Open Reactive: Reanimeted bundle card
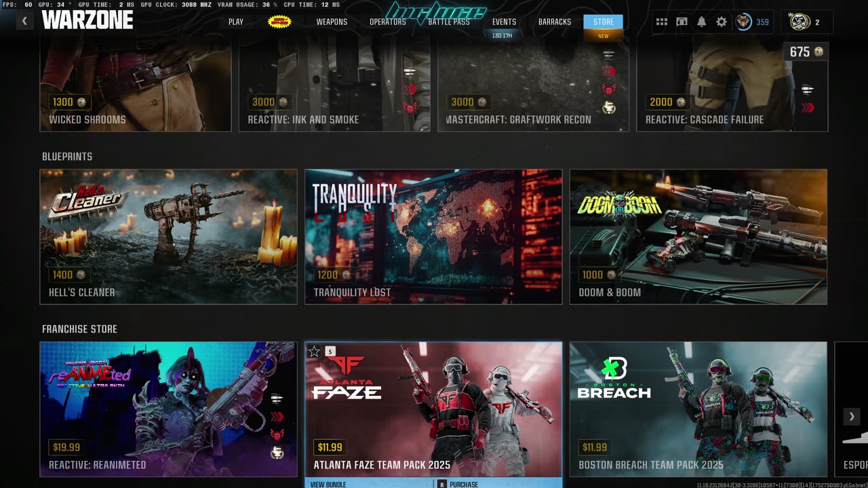 pyautogui.click(x=168, y=409)
